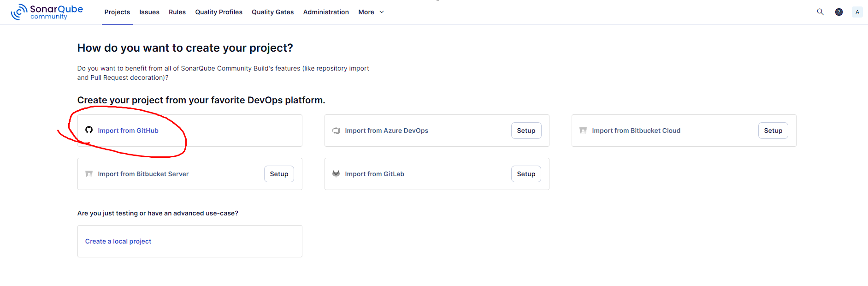Viewport: 868px width, 286px height.
Task: Click the SonarQube community logo
Action: click(47, 12)
